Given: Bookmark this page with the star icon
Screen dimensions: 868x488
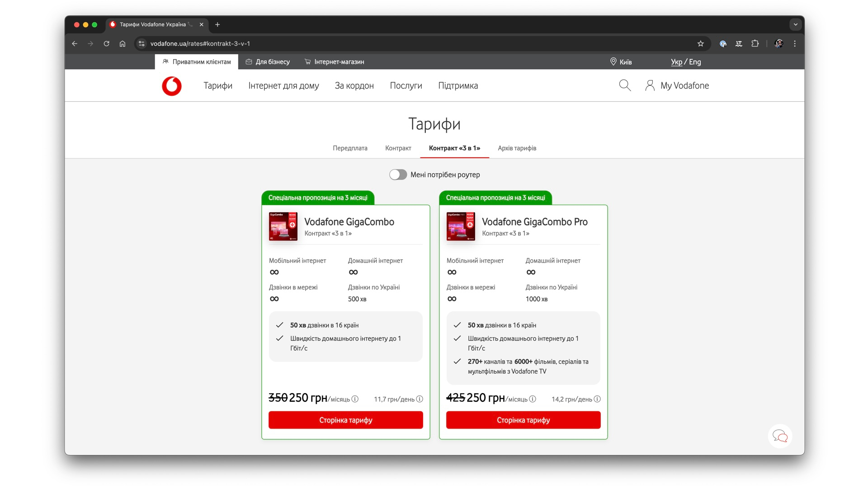Looking at the screenshot, I should point(701,44).
